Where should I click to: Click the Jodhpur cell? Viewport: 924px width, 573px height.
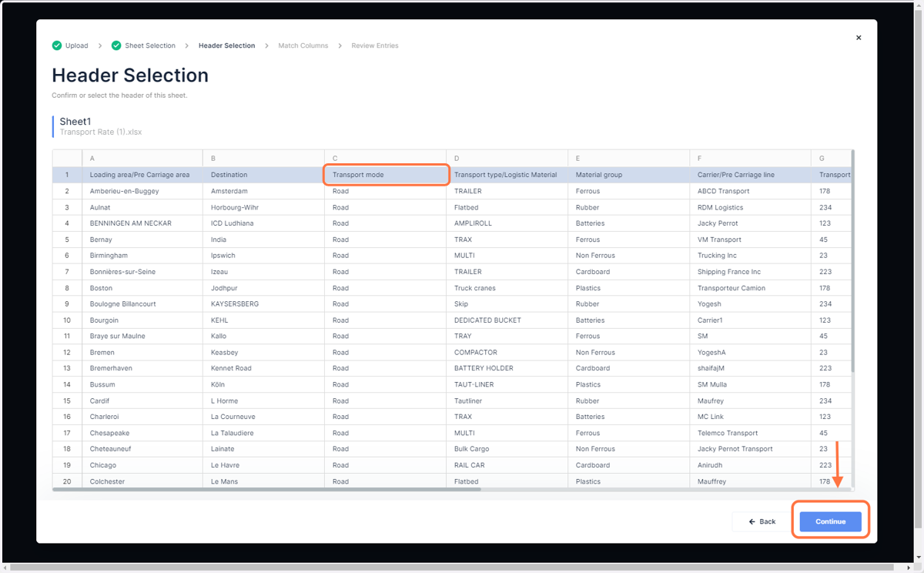[263, 288]
